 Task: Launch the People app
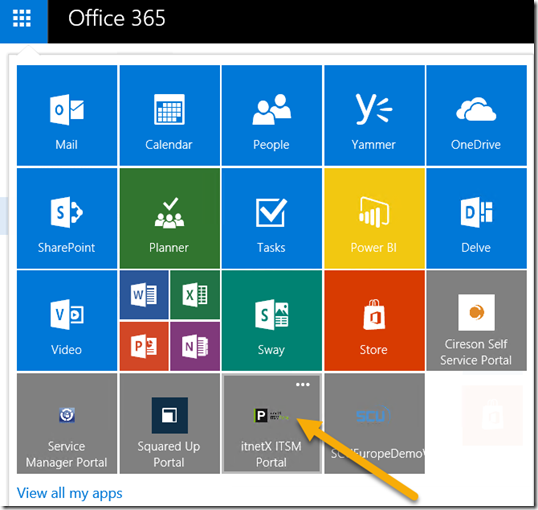[x=272, y=115]
